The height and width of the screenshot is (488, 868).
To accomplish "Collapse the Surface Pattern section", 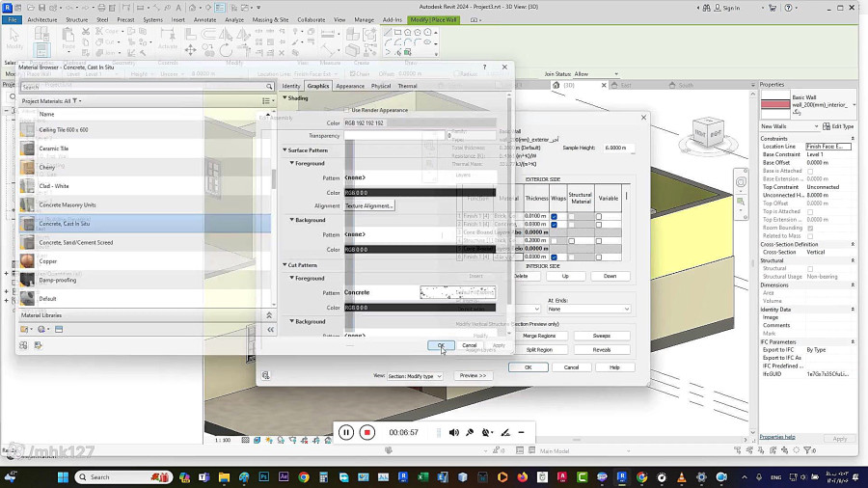I will click(285, 150).
